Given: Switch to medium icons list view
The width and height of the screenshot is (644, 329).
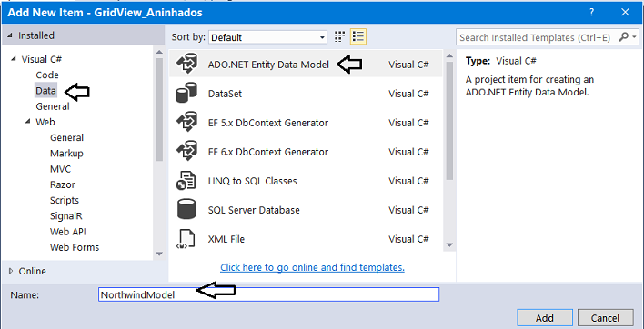Looking at the screenshot, I should coord(358,37).
